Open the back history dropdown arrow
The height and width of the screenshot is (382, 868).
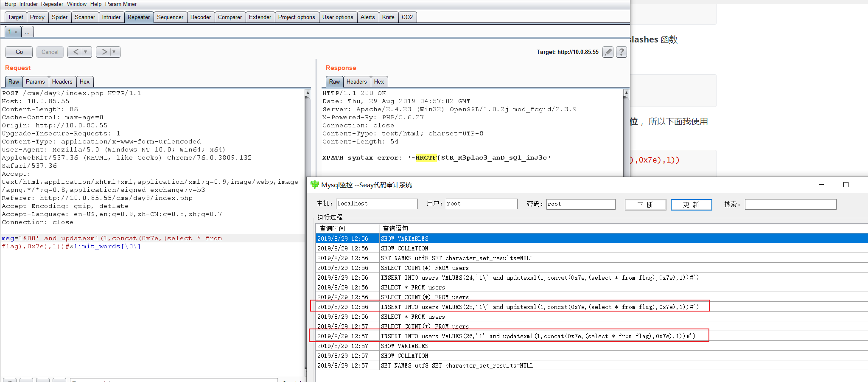86,52
